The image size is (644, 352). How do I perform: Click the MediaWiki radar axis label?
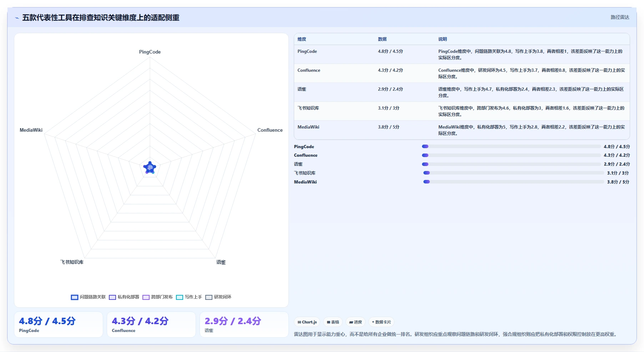[31, 130]
